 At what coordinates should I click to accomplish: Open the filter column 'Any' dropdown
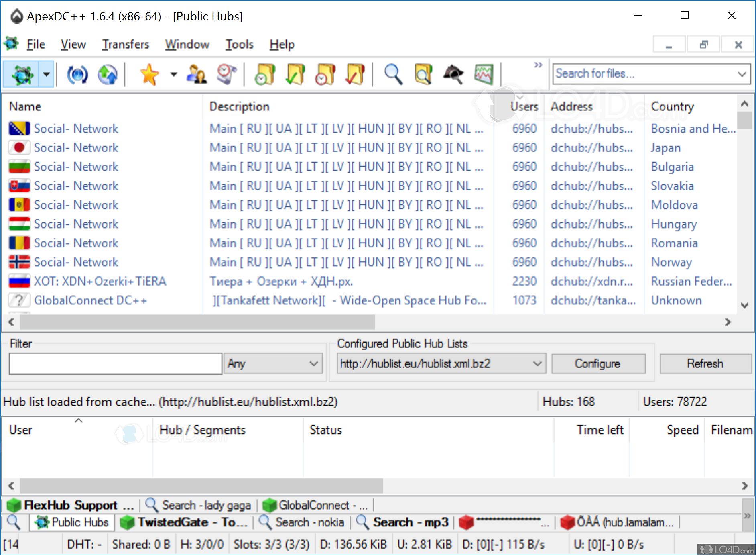click(x=273, y=363)
